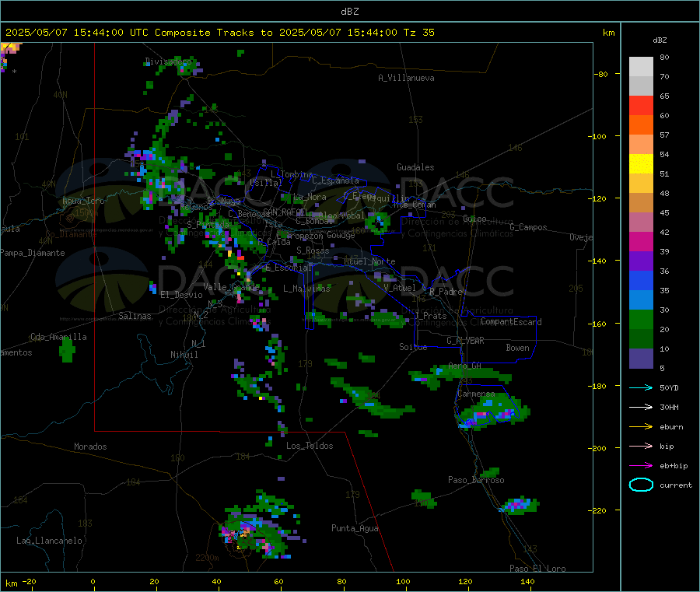Click the magenta eb+bip arrow legend icon
Screen dimensions: 700x592
click(x=641, y=466)
